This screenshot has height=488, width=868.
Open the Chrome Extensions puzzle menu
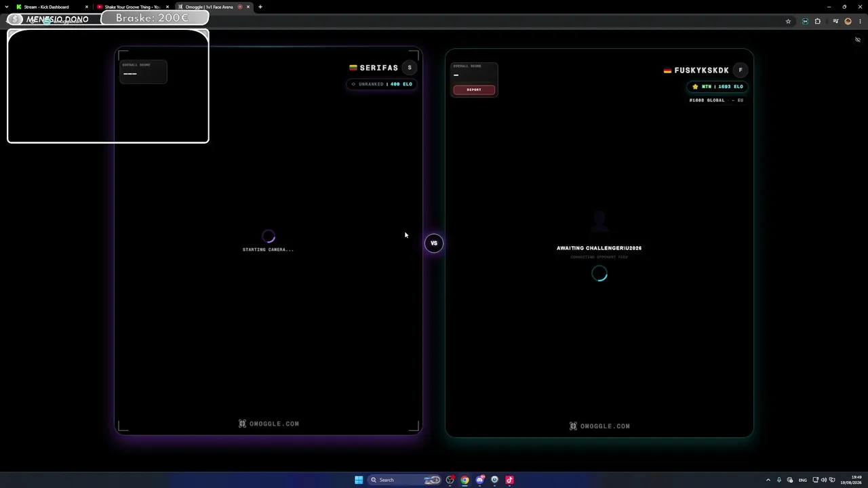click(x=818, y=21)
